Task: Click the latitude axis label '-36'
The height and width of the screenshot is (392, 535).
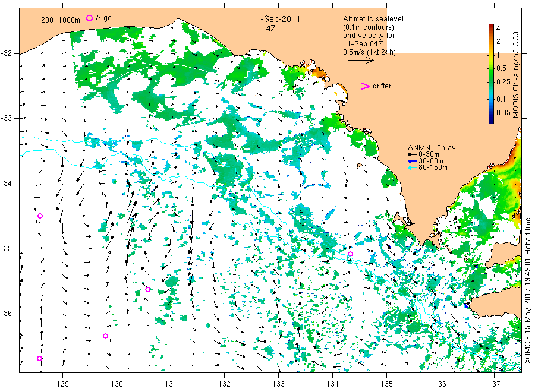Action: tap(6, 314)
